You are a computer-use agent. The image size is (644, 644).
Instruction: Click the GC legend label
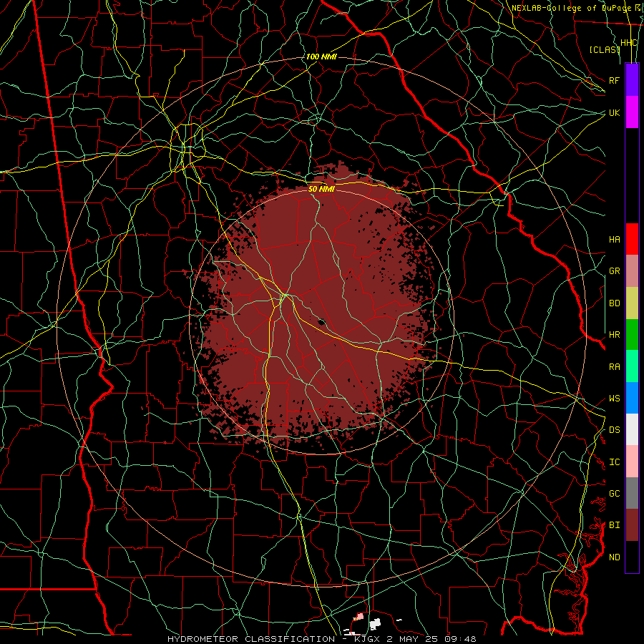coord(614,494)
